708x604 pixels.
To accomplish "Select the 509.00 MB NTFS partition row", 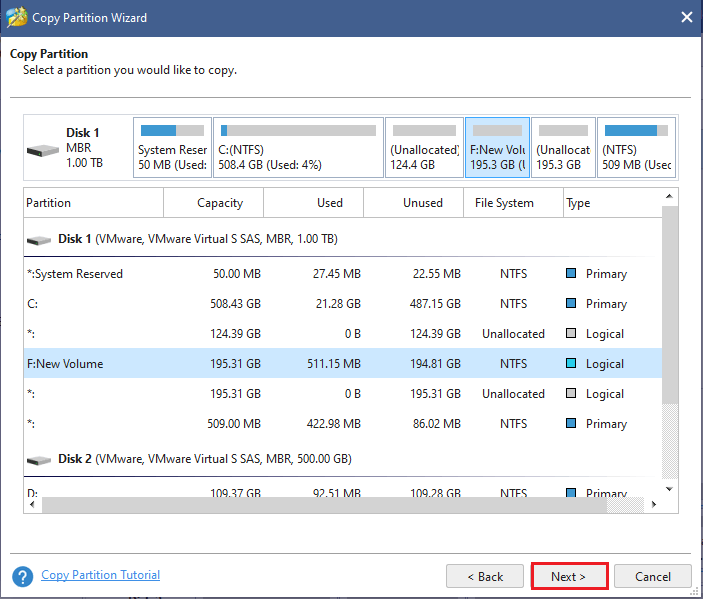I will pos(343,423).
